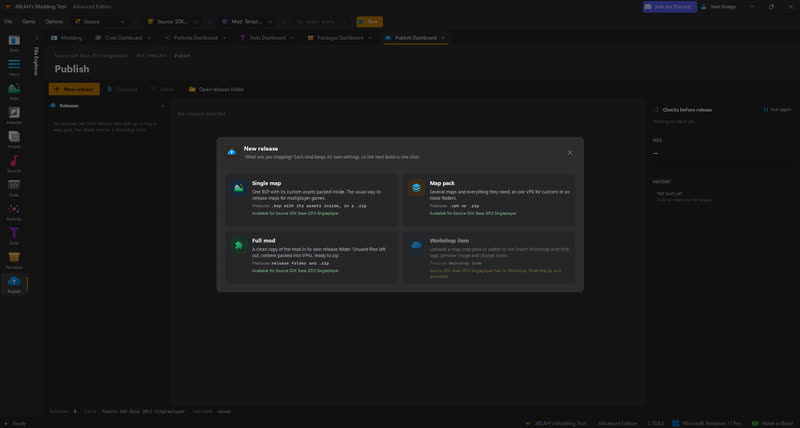Open the Code section in sidebar
The height and width of the screenshot is (428, 800).
[14, 188]
